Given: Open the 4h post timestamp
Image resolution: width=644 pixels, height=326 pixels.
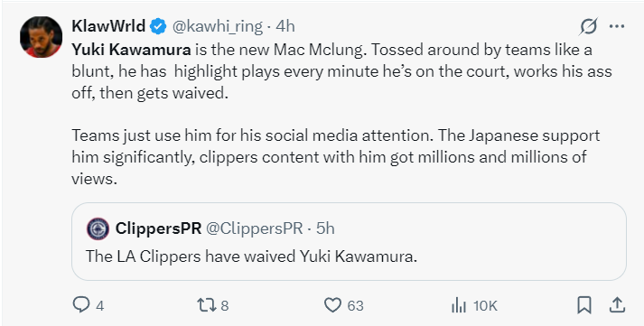Looking at the screenshot, I should point(285,27).
